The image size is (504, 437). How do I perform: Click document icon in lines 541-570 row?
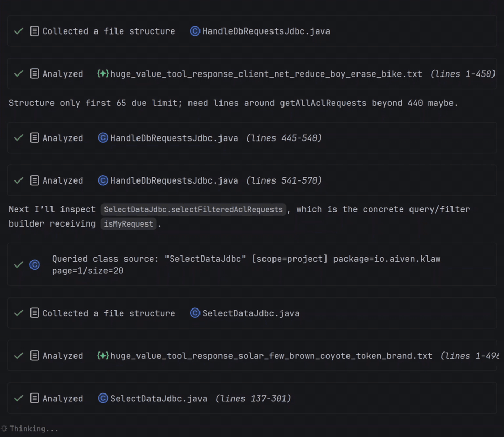35,180
